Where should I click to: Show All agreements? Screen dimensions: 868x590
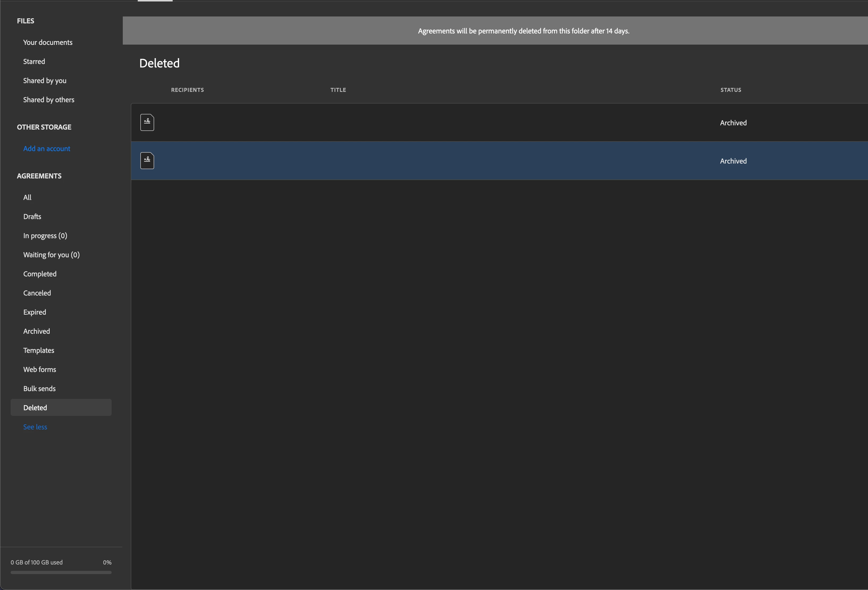27,197
